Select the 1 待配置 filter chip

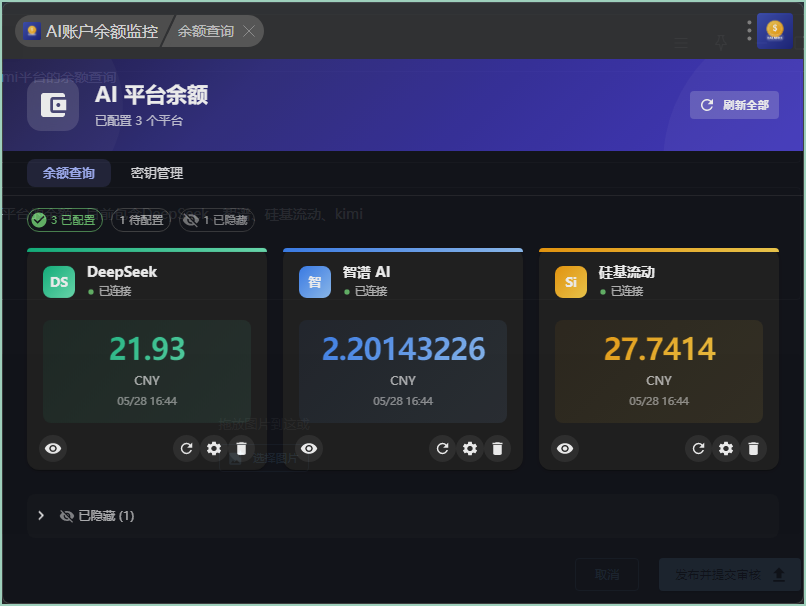(x=141, y=220)
